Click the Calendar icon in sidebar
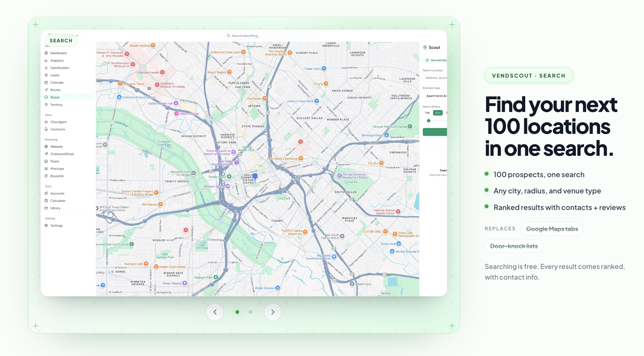Viewport: 644px width, 356px height. pyautogui.click(x=46, y=83)
